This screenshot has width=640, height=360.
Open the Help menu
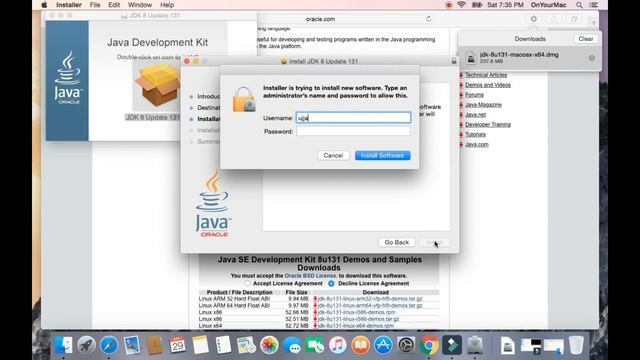pos(167,5)
